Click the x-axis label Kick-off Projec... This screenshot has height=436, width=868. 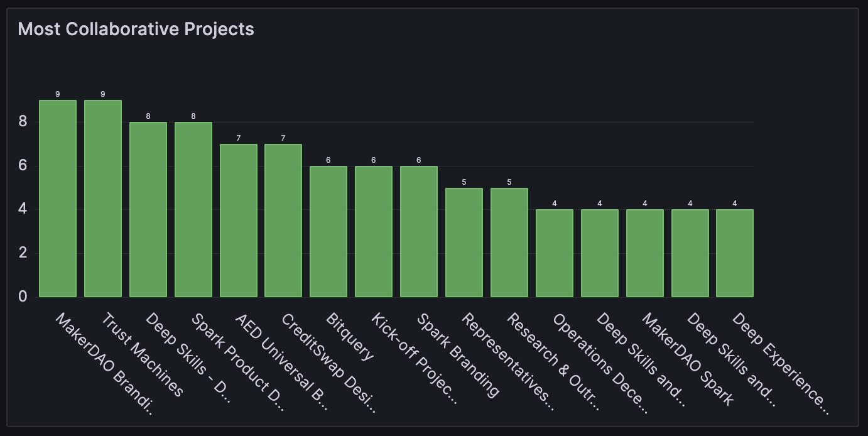pyautogui.click(x=415, y=359)
